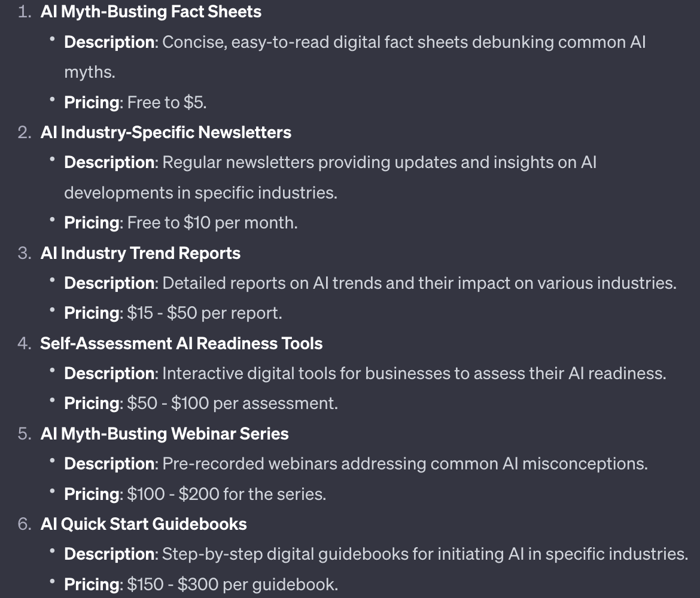Screen dimensions: 700x598
Task: Click '$100 - $200 for the series.' text
Action: click(x=226, y=494)
